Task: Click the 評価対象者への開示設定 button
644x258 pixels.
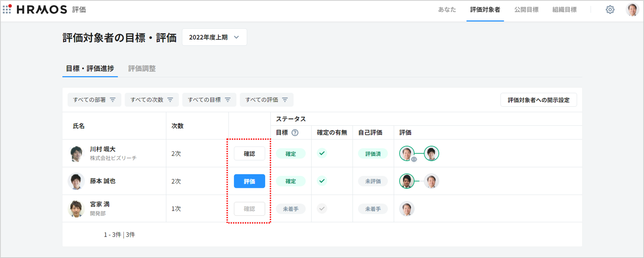Action: pyautogui.click(x=538, y=100)
